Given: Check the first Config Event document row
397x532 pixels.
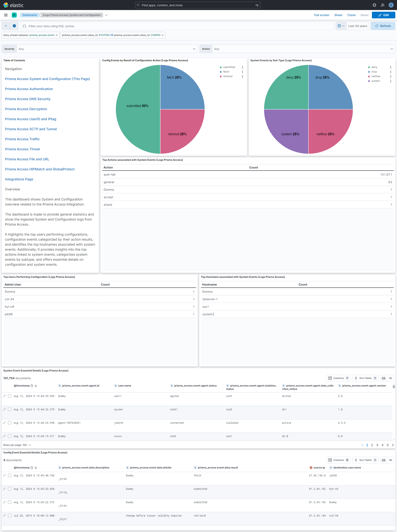Looking at the screenshot, I should [x=10, y=475].
